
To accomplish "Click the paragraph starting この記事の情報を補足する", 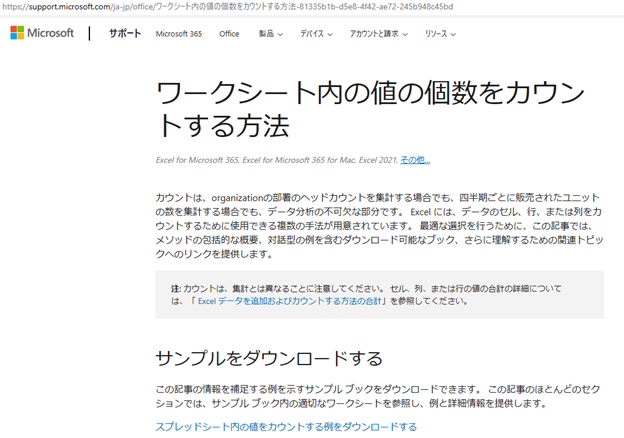I will pos(377,396).
